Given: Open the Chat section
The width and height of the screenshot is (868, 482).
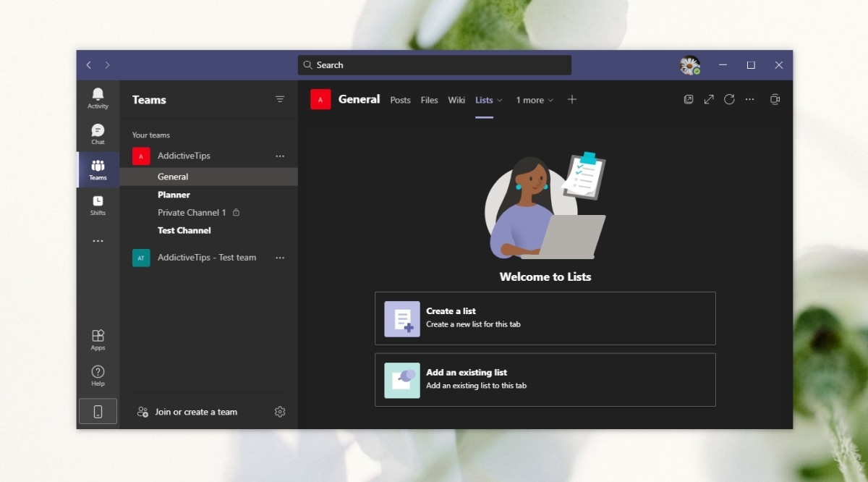Looking at the screenshot, I should point(98,134).
